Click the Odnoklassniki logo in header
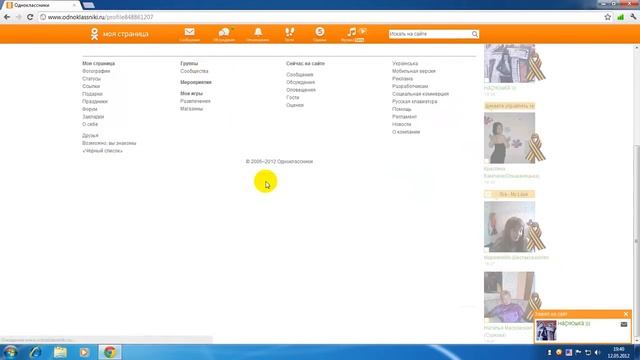This screenshot has width=640, height=360. click(94, 34)
